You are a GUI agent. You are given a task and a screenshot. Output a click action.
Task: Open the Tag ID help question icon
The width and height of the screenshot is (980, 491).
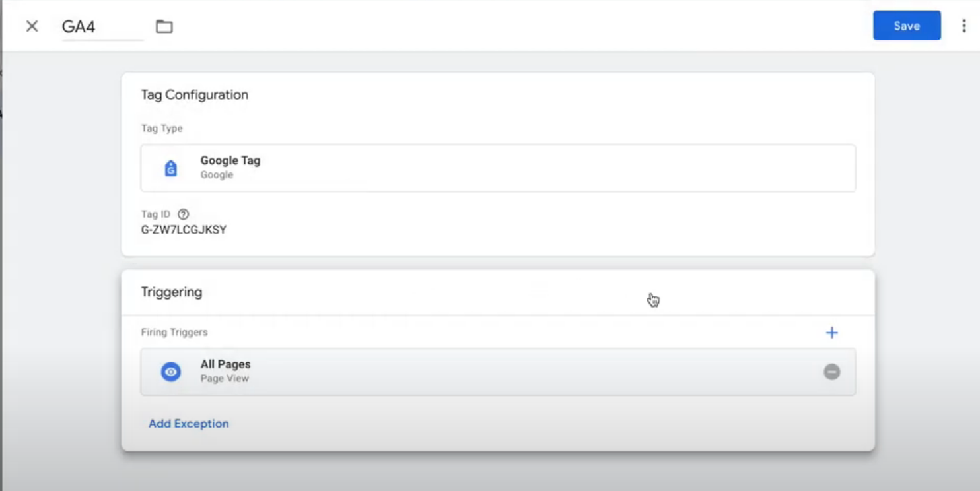[x=184, y=214]
